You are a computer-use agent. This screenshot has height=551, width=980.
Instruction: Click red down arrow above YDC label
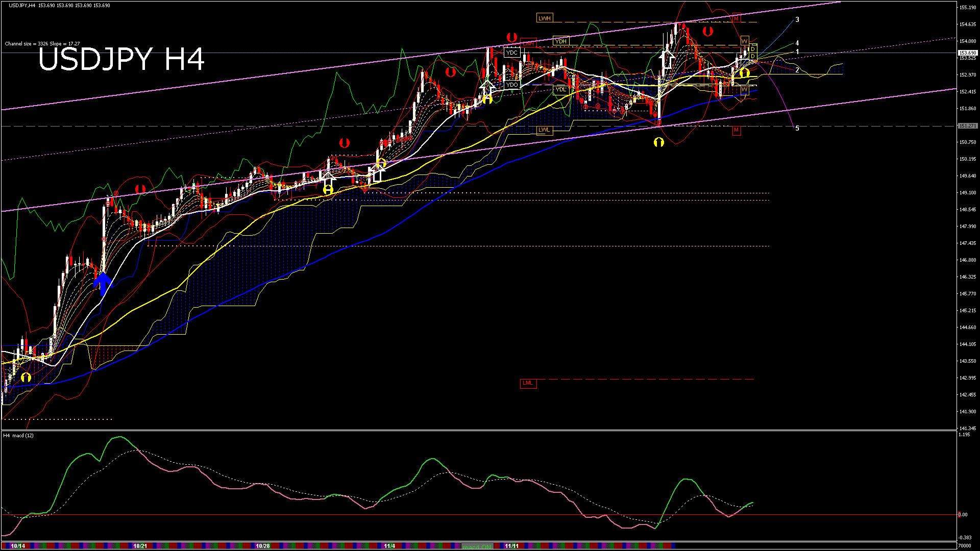512,37
